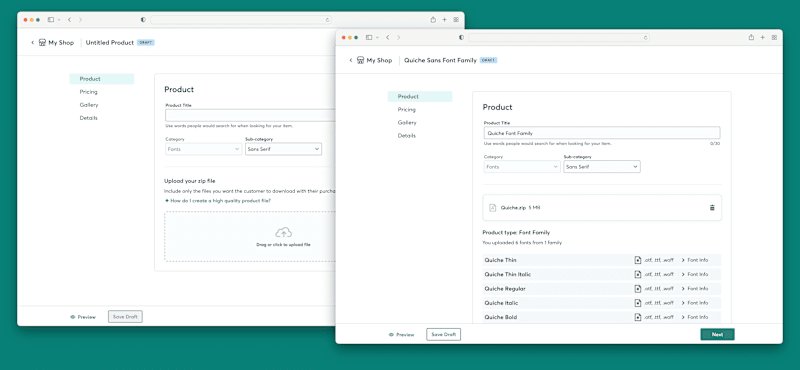This screenshot has height=370, width=800.
Task: Click Product Title field containing Quiche Font Family
Action: (602, 133)
